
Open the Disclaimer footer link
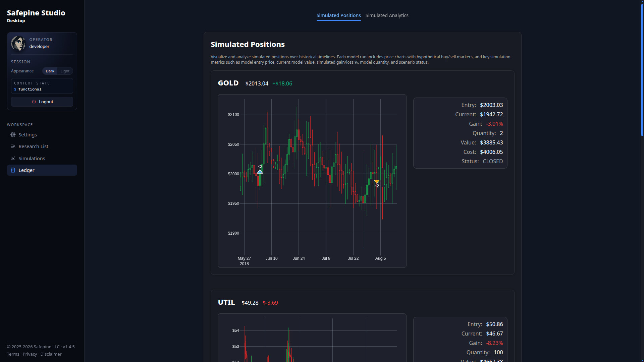click(x=51, y=354)
